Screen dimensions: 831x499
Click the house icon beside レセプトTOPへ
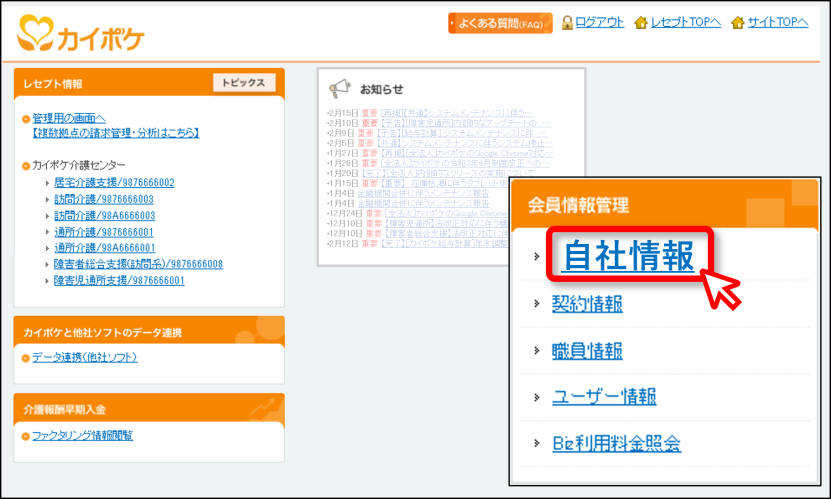[x=641, y=22]
